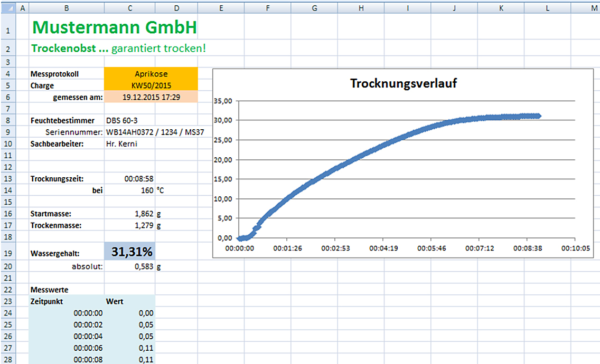Click the orange Aprikose cell
Viewport: 600px width, 364px height.
[151, 74]
